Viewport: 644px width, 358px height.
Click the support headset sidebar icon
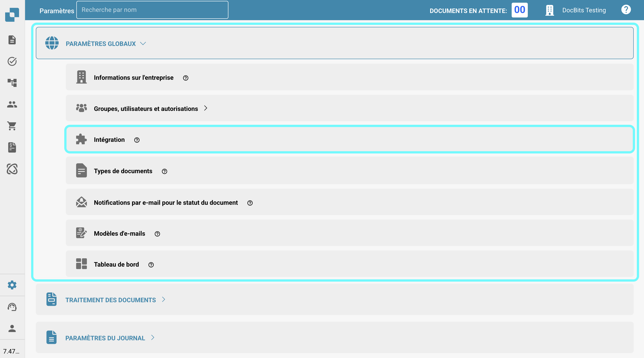(x=12, y=307)
